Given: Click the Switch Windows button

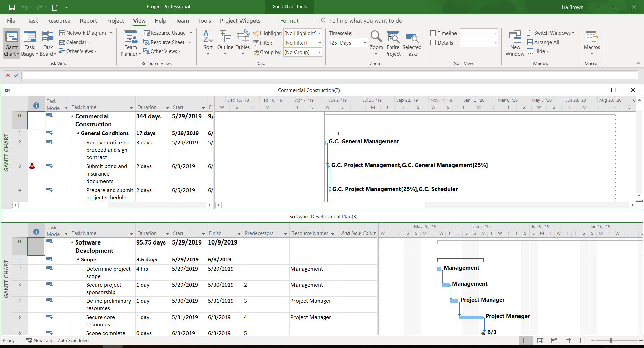Looking at the screenshot, I should click(x=550, y=33).
